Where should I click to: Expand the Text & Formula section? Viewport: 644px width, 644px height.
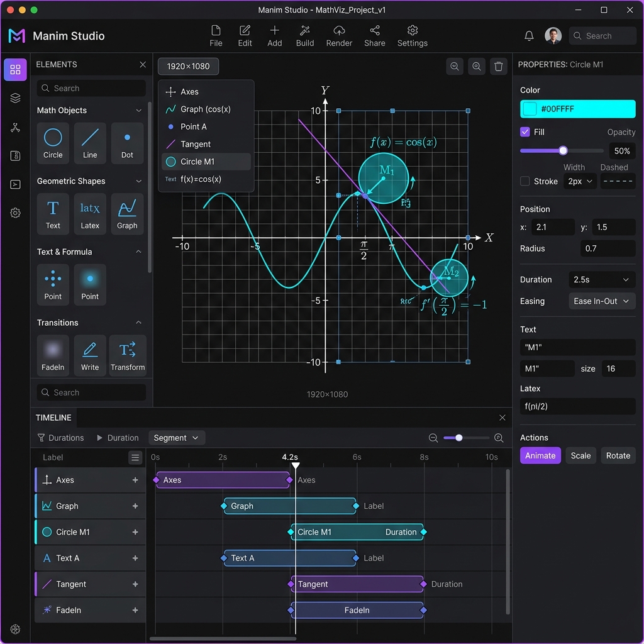[x=139, y=252]
